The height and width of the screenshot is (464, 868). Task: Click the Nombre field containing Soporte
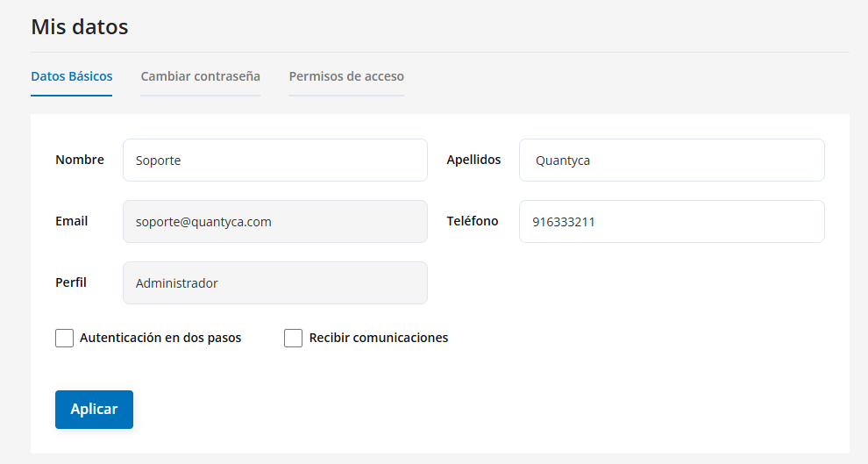(275, 160)
